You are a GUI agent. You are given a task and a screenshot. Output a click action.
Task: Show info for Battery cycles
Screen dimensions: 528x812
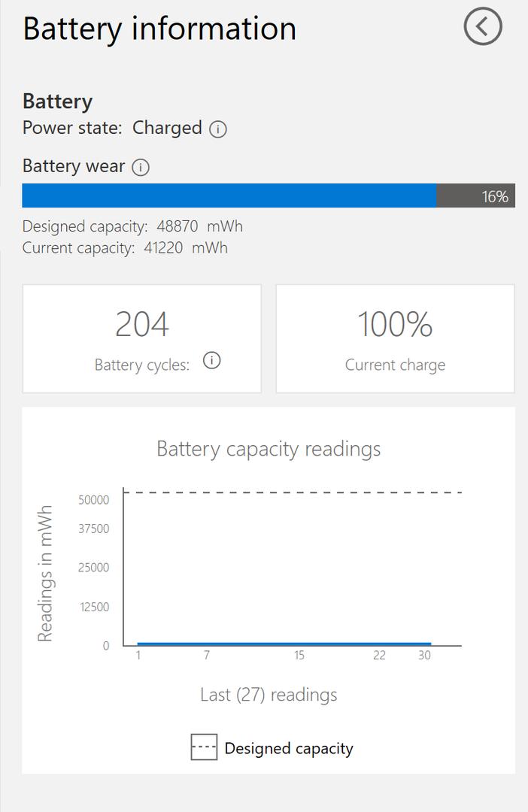213,361
